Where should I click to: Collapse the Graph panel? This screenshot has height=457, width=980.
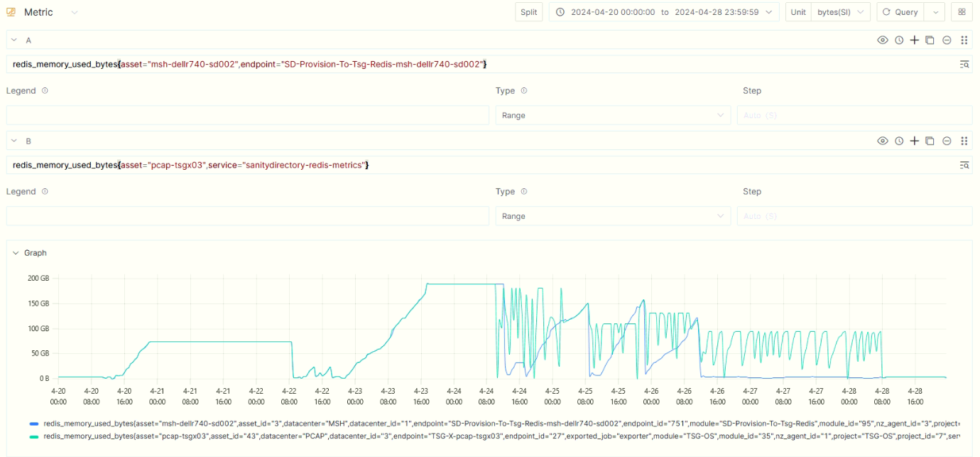[16, 253]
